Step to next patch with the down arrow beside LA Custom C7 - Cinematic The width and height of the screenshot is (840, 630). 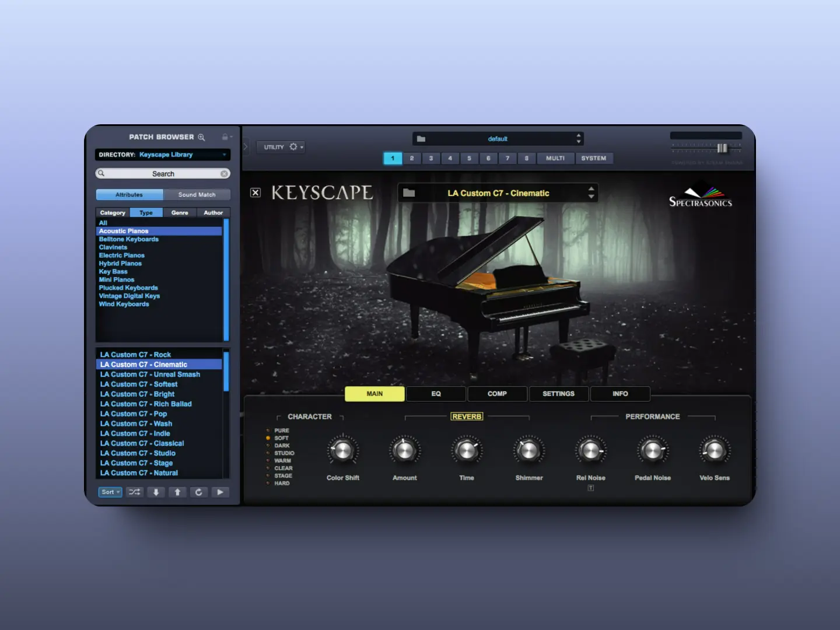pyautogui.click(x=591, y=197)
